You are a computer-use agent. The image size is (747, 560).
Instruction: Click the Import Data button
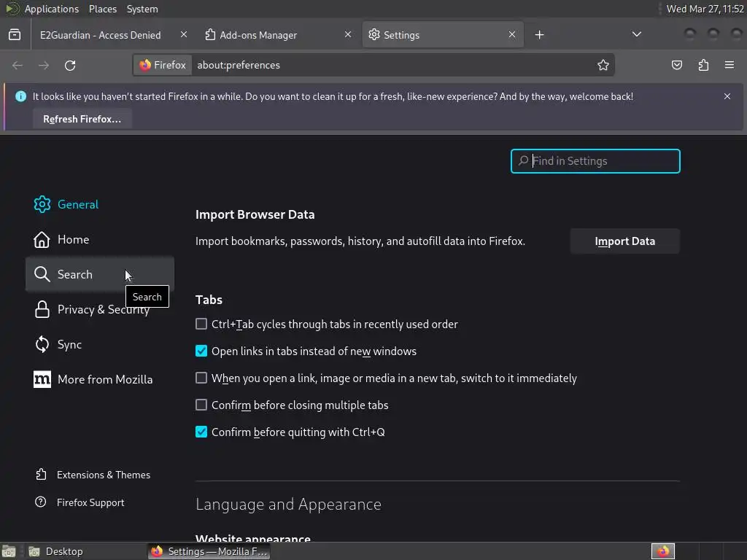coord(625,241)
